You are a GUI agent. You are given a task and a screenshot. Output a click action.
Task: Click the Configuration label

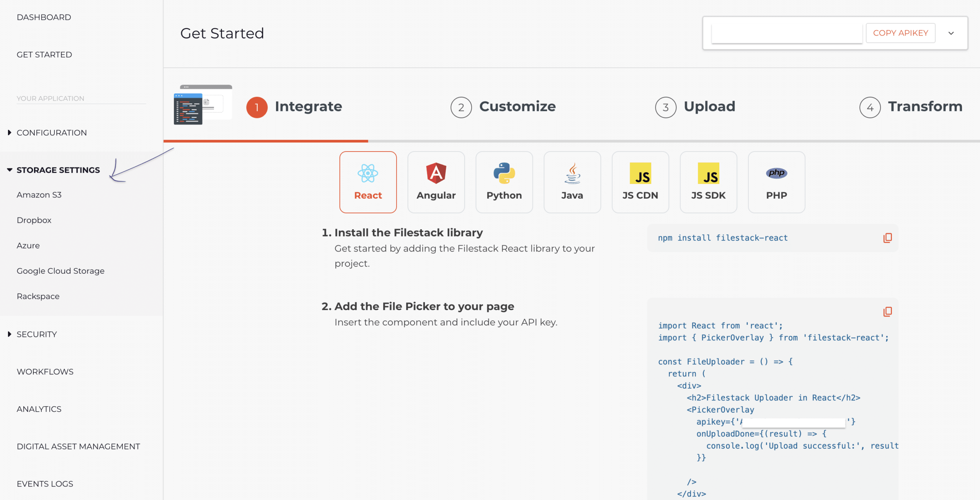click(x=52, y=132)
